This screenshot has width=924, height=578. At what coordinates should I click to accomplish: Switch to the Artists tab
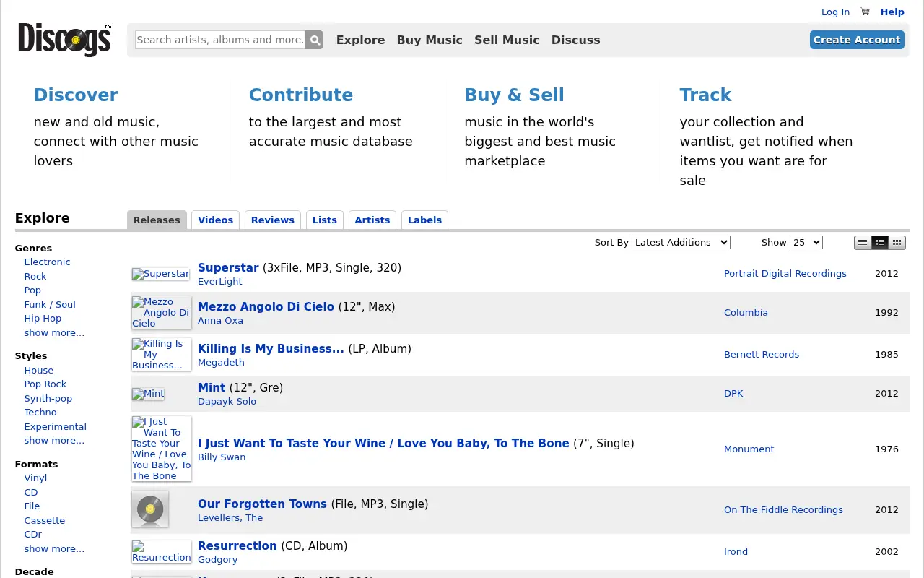(x=372, y=220)
